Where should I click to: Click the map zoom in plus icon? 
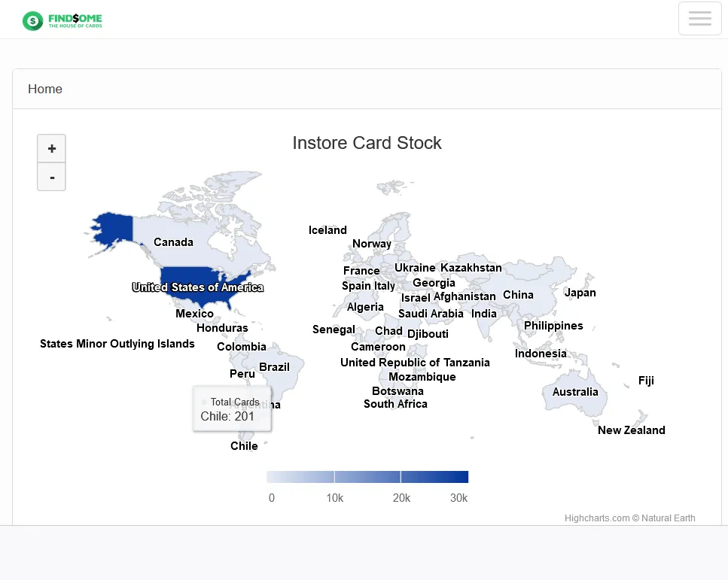click(x=51, y=148)
